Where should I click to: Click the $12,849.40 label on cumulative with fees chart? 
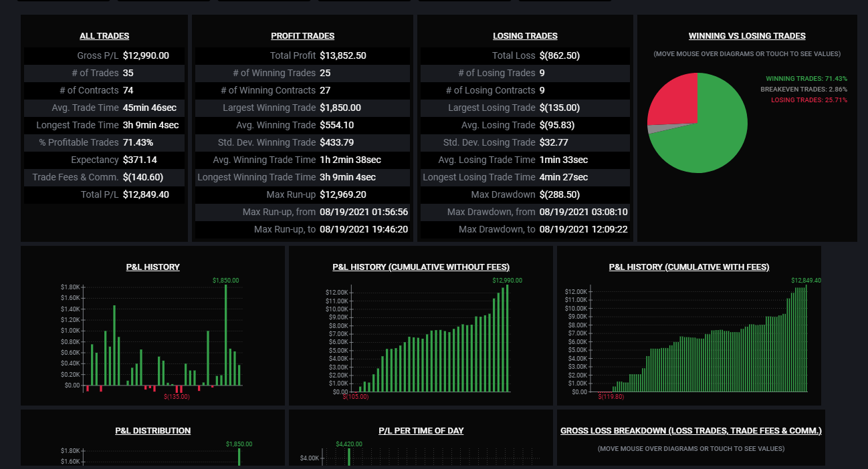tap(806, 280)
